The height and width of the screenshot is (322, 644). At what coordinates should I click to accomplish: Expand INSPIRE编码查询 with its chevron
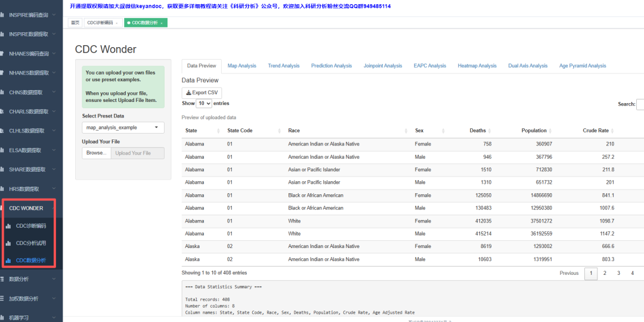pos(54,15)
